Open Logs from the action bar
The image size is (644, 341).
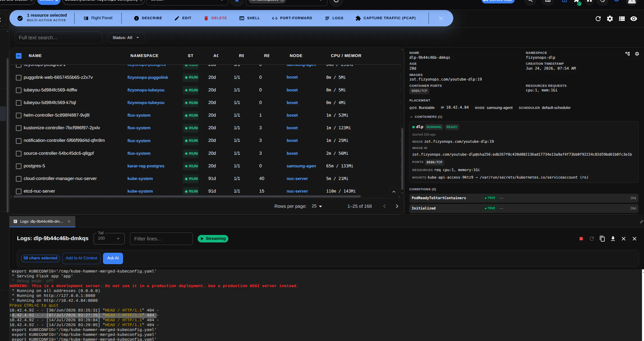[x=334, y=18]
